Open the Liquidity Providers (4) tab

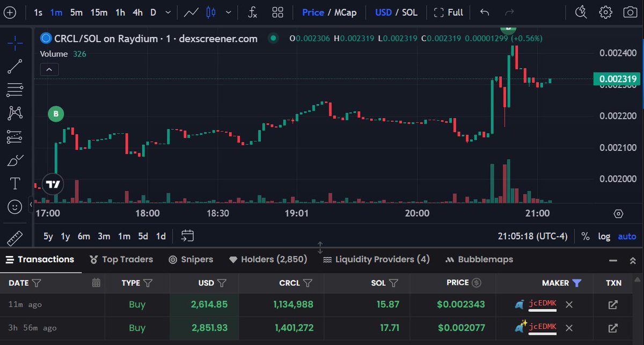[376, 260]
